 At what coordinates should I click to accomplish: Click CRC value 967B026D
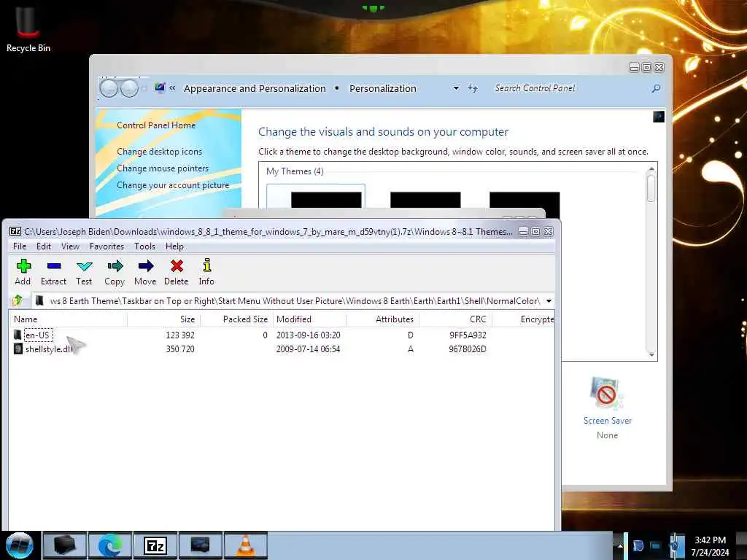pos(468,349)
